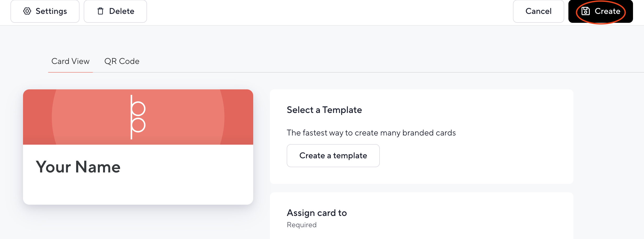The image size is (644, 239).
Task: Click the fastest way description text
Action: click(371, 133)
